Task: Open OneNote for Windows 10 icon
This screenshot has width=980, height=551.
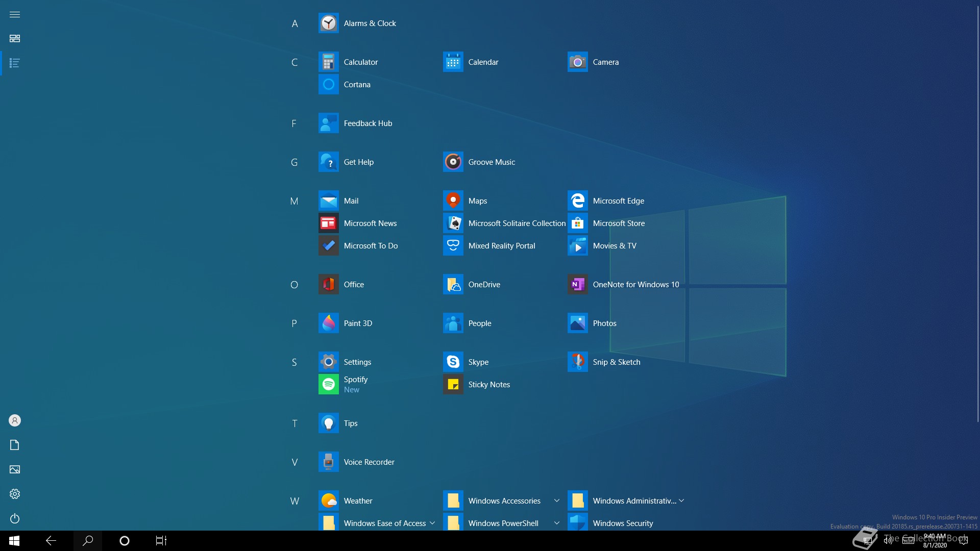Action: click(577, 284)
